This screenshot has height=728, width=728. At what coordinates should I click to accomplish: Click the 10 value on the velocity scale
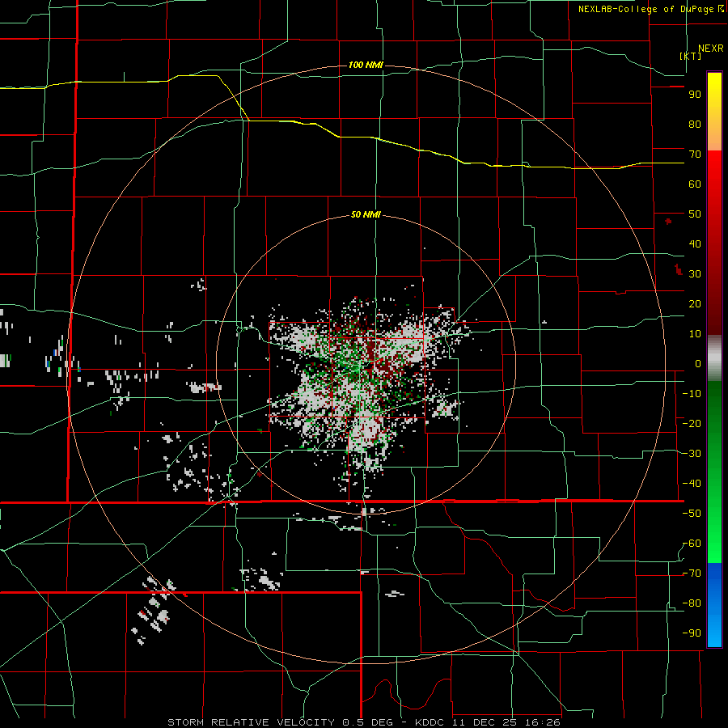pos(695,334)
